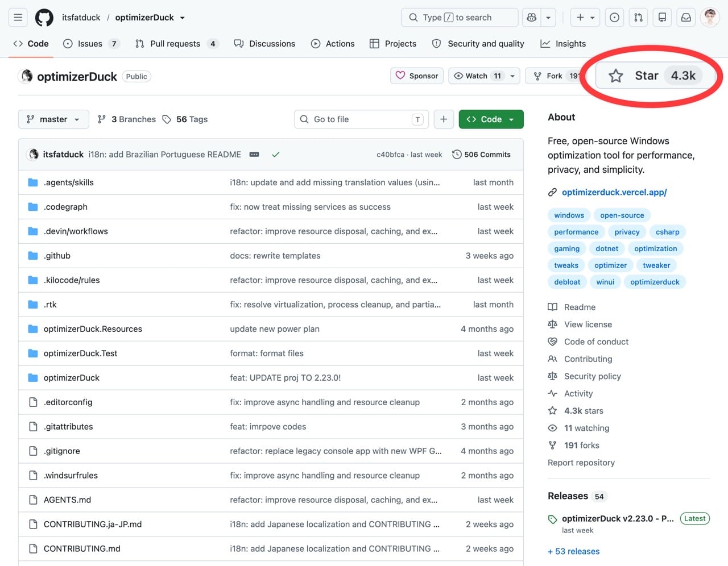Open repositories icon in top header
Screen dimensions: 728x566
point(663,18)
